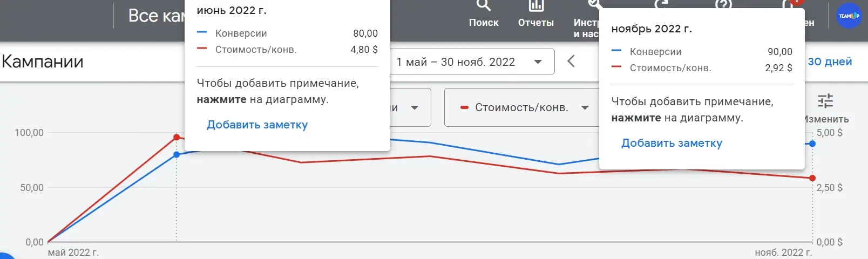
Task: Open the Стоимость/конв. metric dropdown
Action: tap(523, 107)
